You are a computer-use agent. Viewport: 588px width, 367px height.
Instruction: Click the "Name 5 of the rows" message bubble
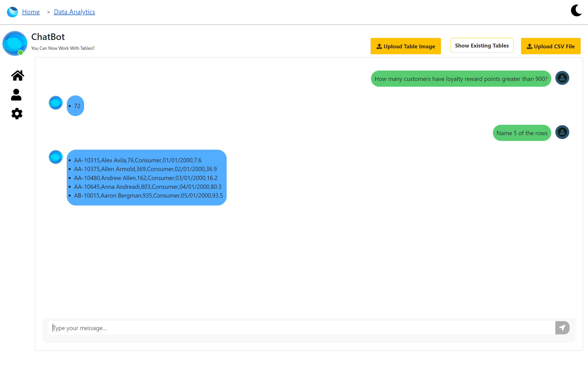pyautogui.click(x=522, y=133)
